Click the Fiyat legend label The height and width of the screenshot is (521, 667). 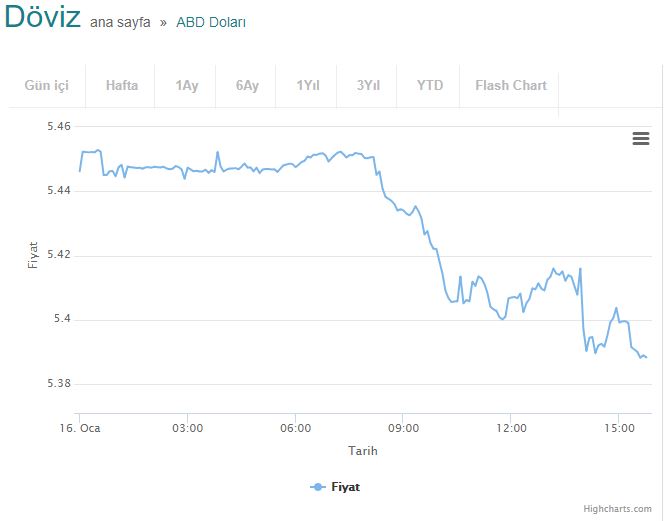(345, 487)
